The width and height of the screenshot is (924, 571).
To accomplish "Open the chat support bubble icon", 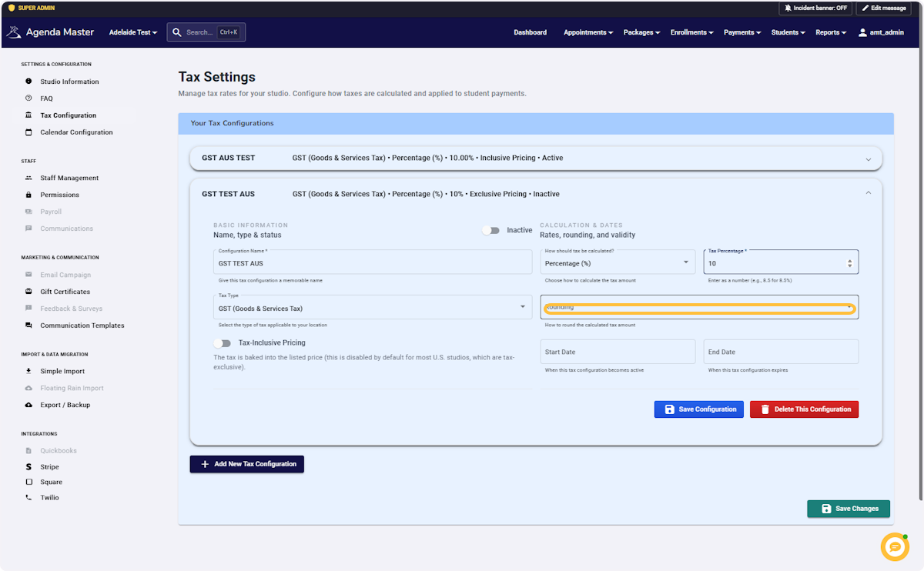I will (x=895, y=546).
